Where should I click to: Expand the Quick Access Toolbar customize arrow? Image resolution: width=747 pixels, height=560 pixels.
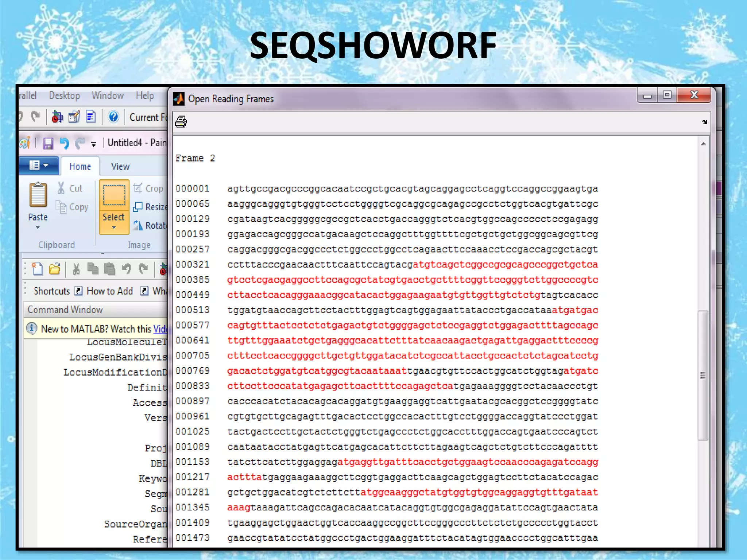pyautogui.click(x=94, y=144)
